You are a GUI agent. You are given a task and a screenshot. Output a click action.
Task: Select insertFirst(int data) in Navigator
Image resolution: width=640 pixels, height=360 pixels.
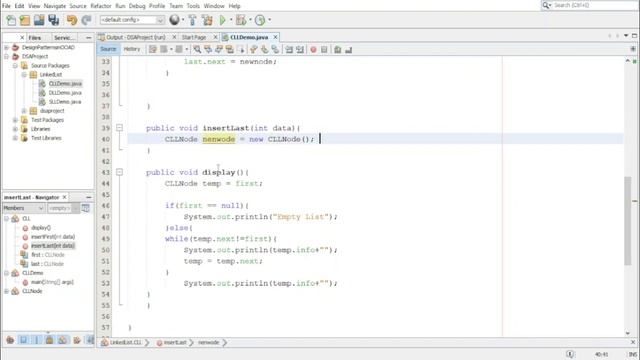click(x=53, y=237)
